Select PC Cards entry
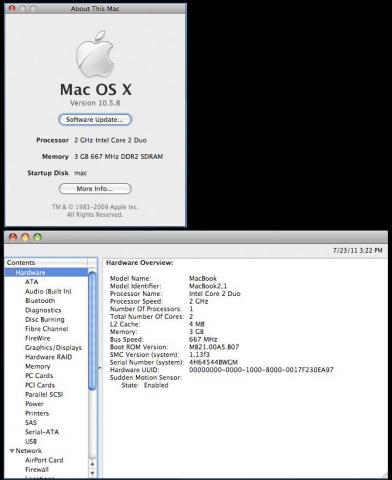Screen dimensions: 392x480 39,376
